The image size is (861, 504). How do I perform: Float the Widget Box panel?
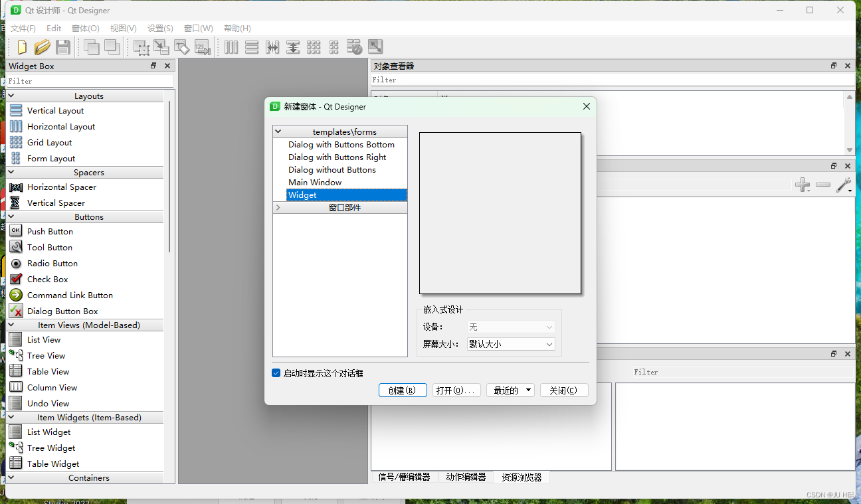(x=153, y=66)
